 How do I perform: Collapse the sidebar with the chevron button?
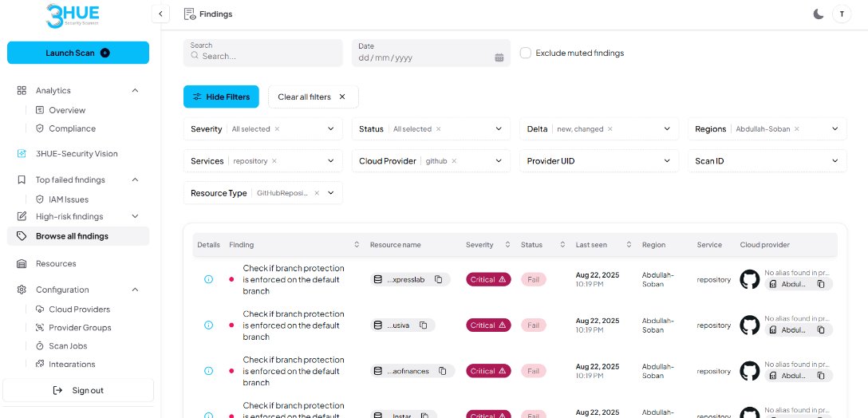[160, 14]
